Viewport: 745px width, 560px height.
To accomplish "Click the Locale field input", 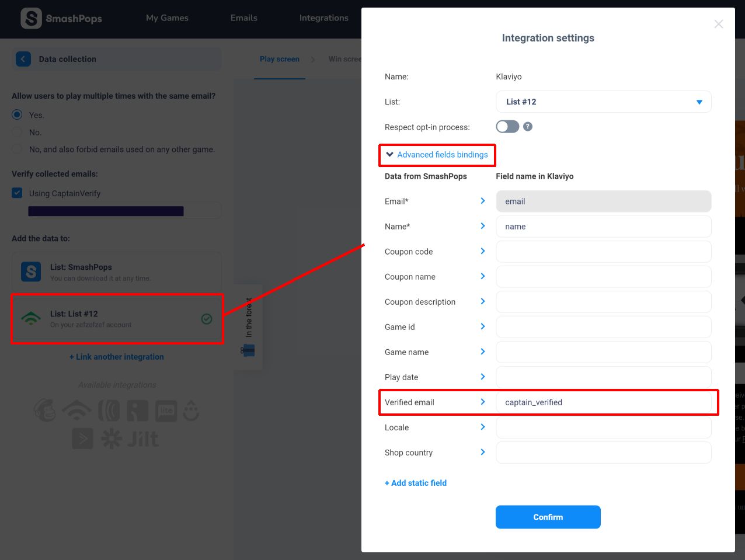I will pos(604,427).
